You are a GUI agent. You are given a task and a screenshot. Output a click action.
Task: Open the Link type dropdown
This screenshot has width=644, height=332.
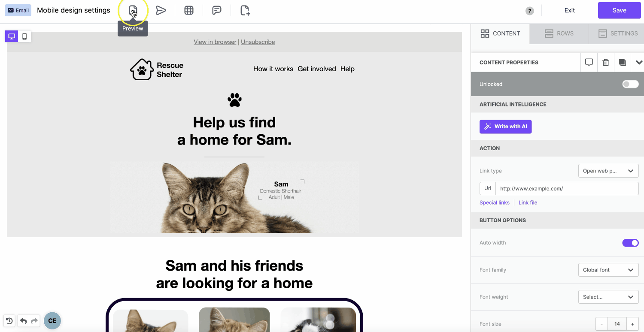tap(608, 171)
